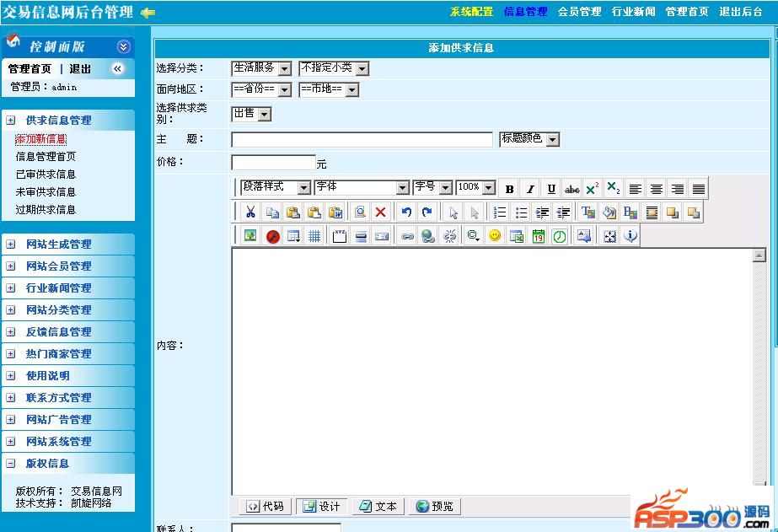Undo last edit in editor
Screen dimensions: 778x532
(406, 212)
